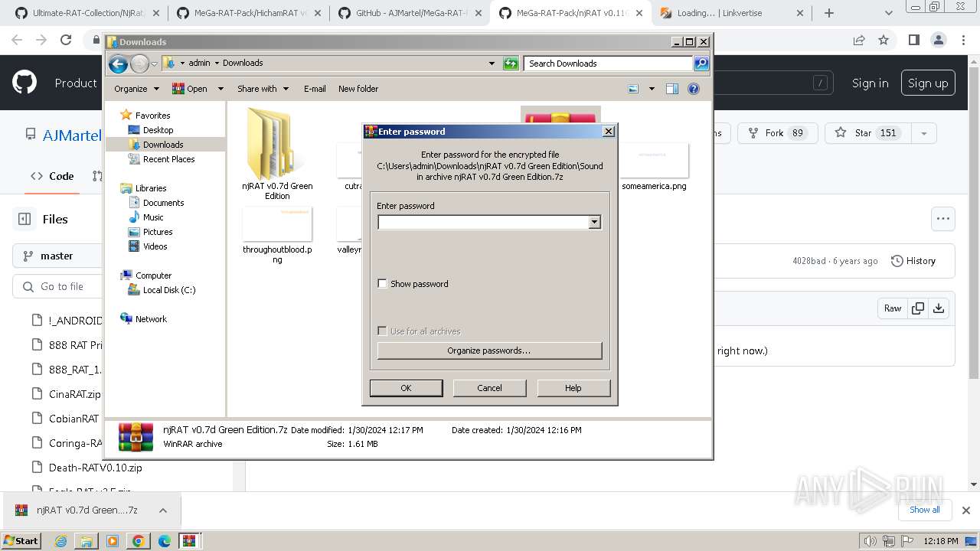The image size is (980, 551).
Task: Expand the address bar history dropdown
Action: [492, 64]
